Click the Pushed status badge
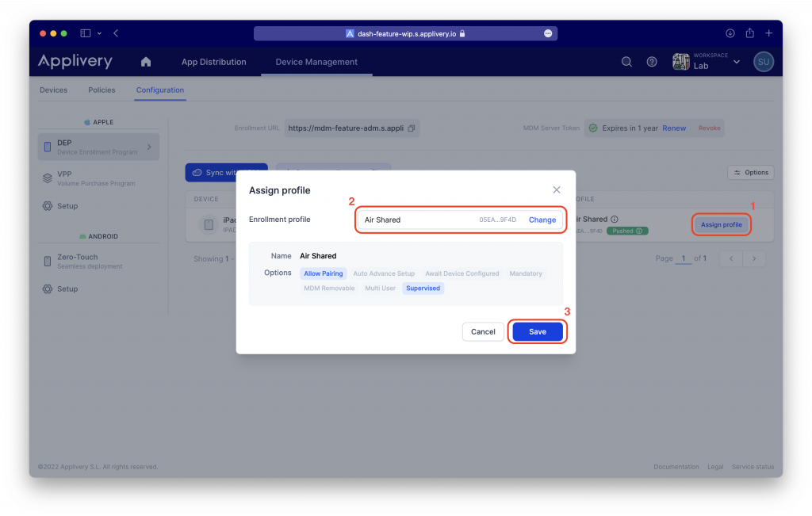The image size is (812, 516). [627, 231]
